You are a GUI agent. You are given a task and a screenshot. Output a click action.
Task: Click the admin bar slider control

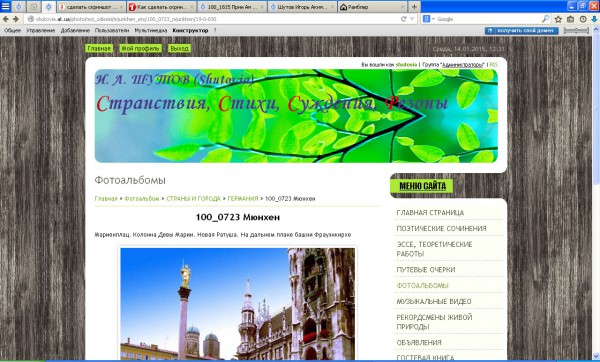tap(576, 31)
